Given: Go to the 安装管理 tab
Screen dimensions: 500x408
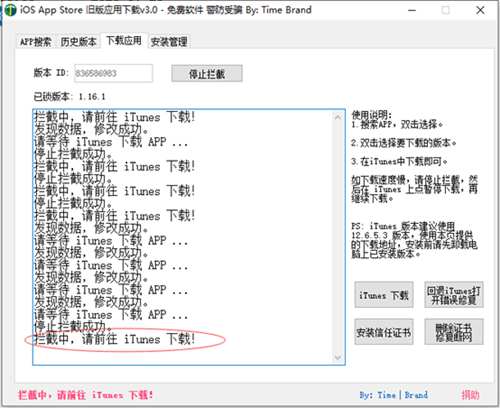Looking at the screenshot, I should (169, 42).
